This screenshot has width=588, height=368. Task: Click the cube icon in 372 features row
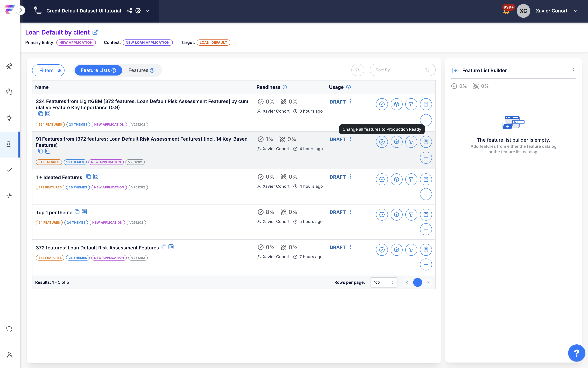(396, 250)
